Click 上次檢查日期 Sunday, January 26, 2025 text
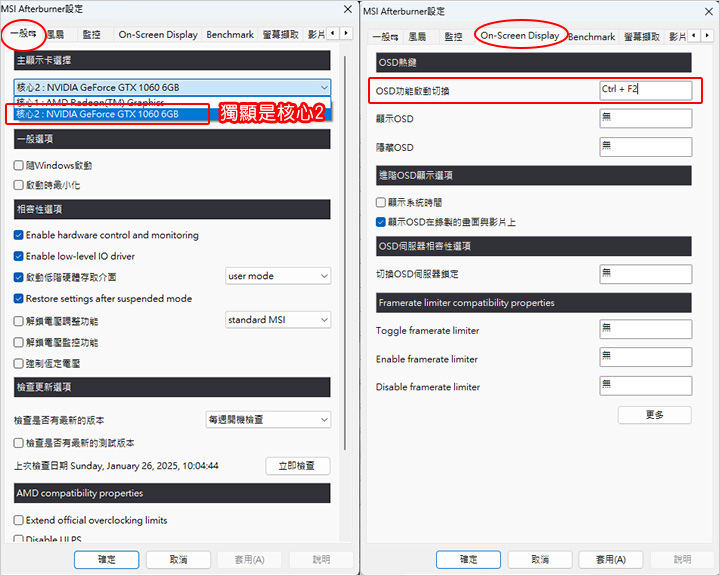 coord(116,466)
